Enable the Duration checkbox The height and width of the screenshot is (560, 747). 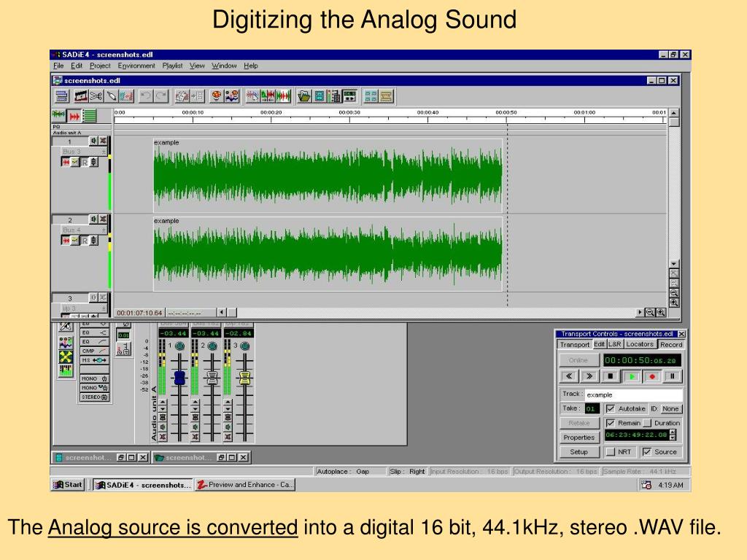point(647,423)
